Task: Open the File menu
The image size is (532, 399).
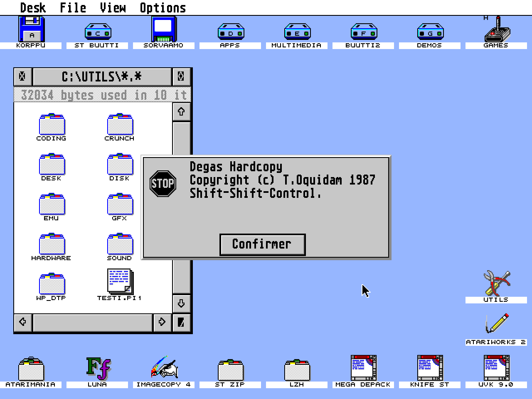Action: [73, 7]
